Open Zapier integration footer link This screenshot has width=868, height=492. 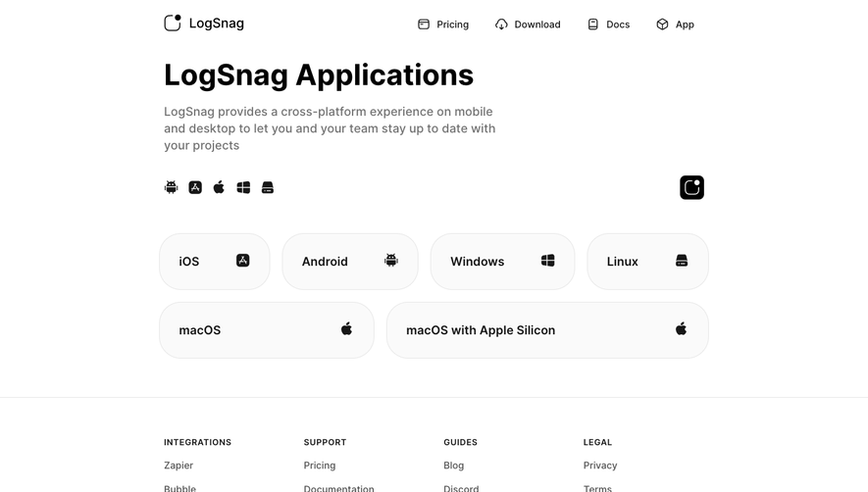(x=179, y=466)
